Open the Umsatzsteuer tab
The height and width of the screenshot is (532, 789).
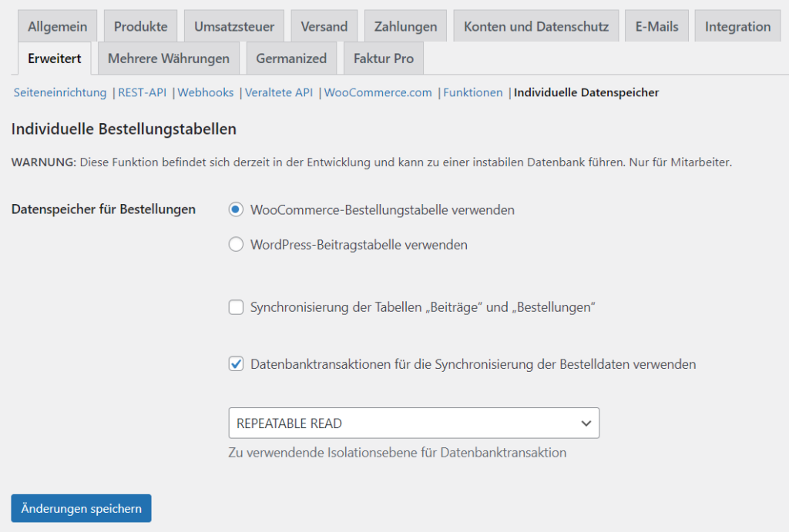[234, 26]
